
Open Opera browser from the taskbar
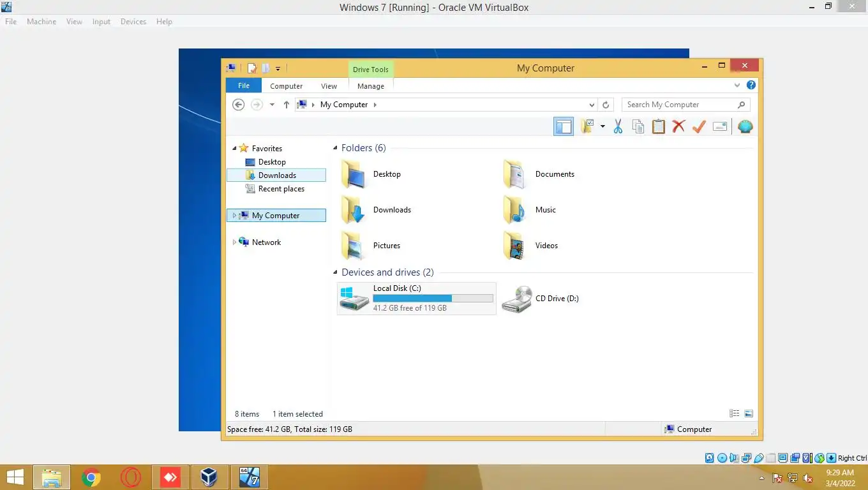tap(131, 477)
